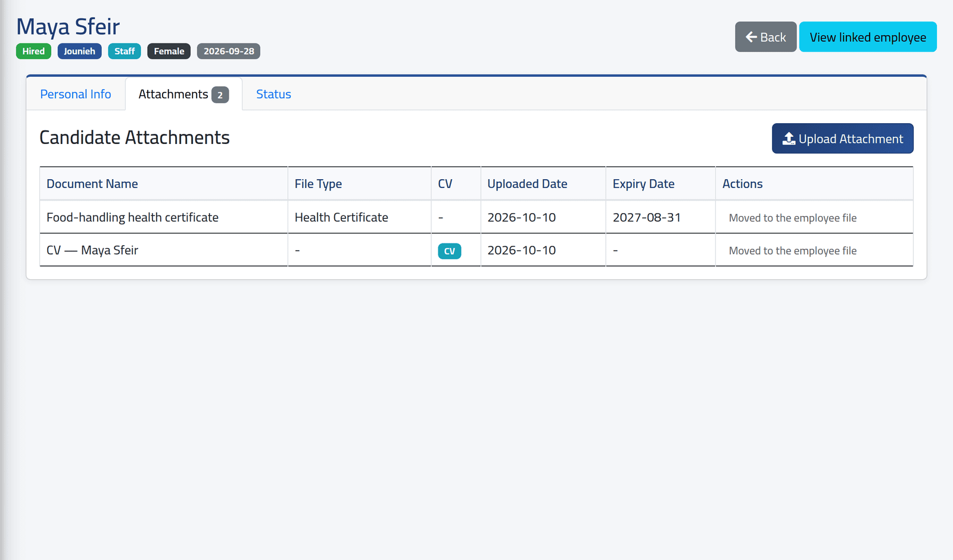This screenshot has width=953, height=560.
Task: Click the Staff badge
Action: pos(124,51)
